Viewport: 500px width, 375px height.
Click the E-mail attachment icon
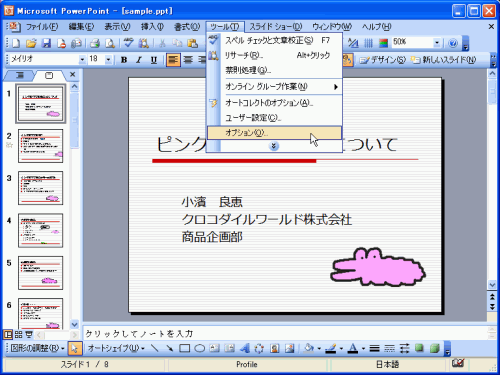(76, 43)
